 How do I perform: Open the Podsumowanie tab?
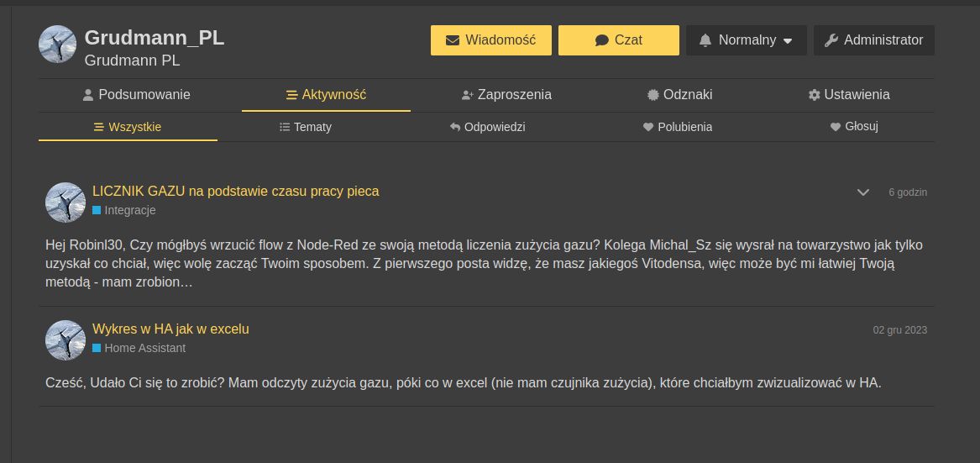click(x=137, y=95)
